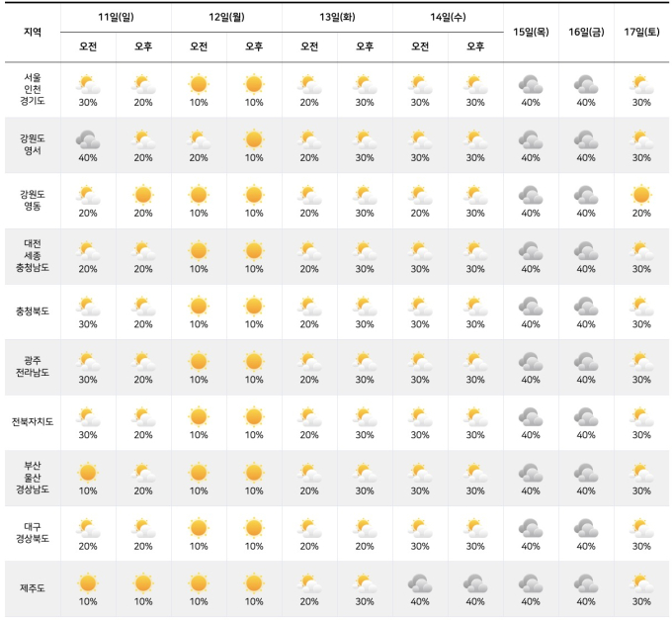Click 20% value for 대전 세종 11일 오후

[x=143, y=269]
